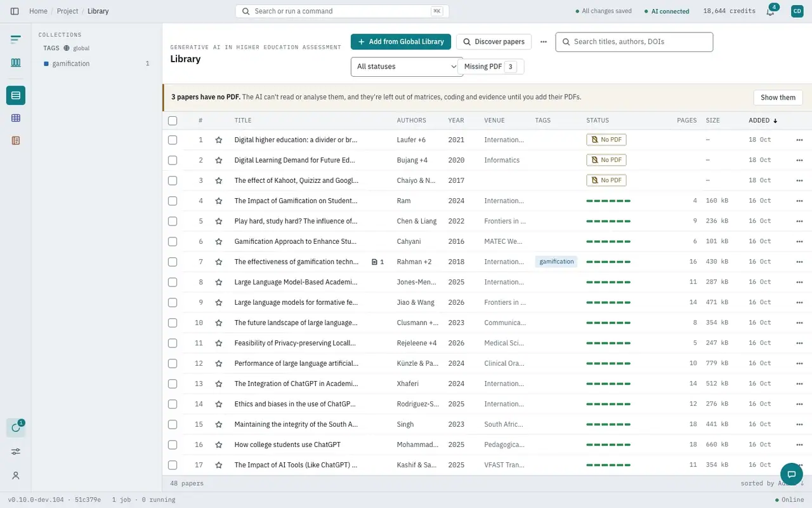Open the notifications bell
This screenshot has width=812, height=508.
(x=770, y=11)
